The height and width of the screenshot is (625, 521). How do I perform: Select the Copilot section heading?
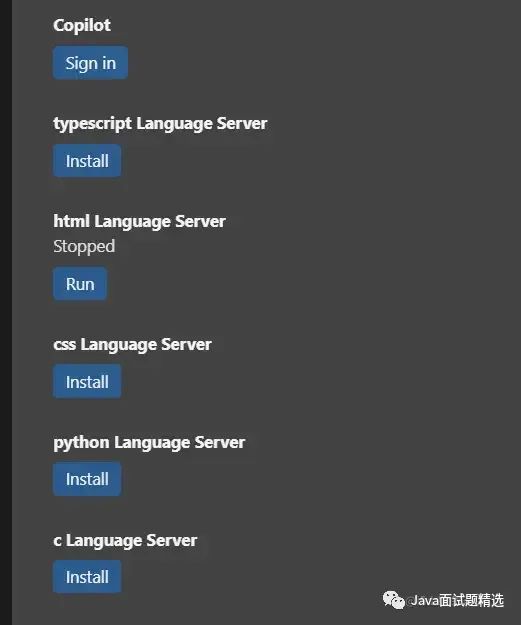82,25
